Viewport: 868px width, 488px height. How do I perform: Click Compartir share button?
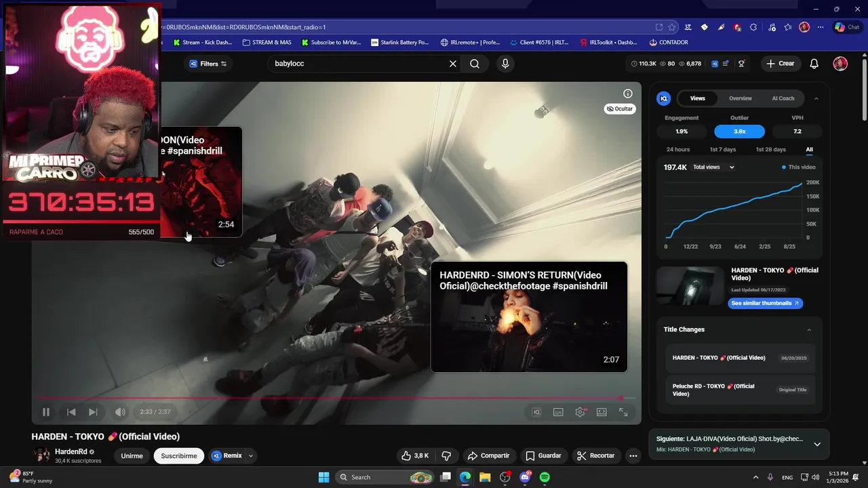click(x=488, y=455)
